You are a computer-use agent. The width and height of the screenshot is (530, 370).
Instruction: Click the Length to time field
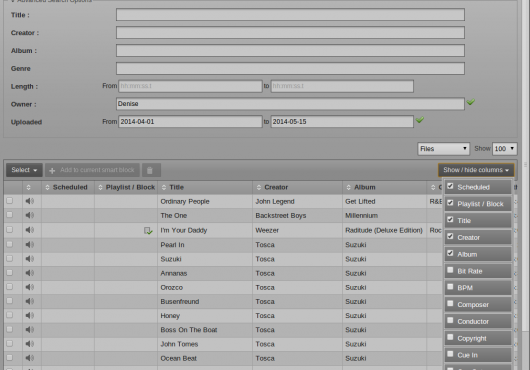[342, 86]
